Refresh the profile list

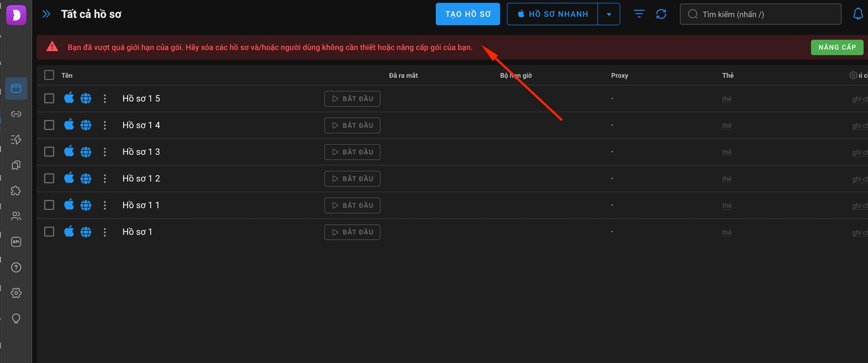coord(661,14)
